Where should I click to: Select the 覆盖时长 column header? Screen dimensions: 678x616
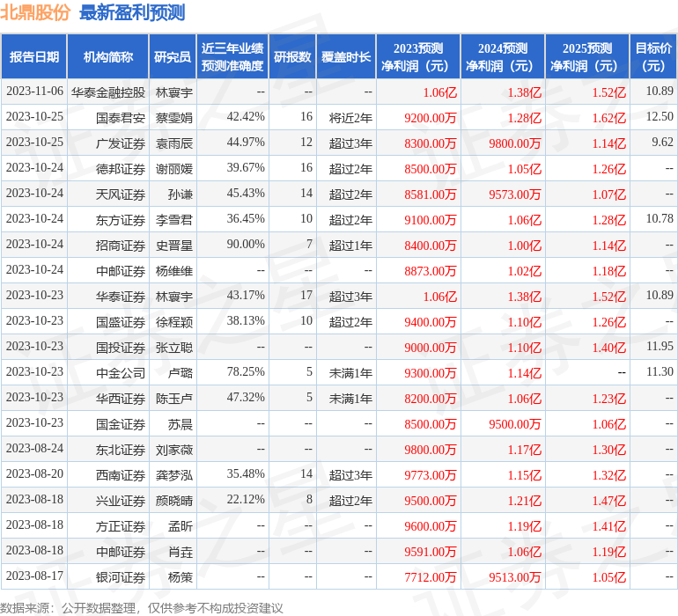coord(346,56)
